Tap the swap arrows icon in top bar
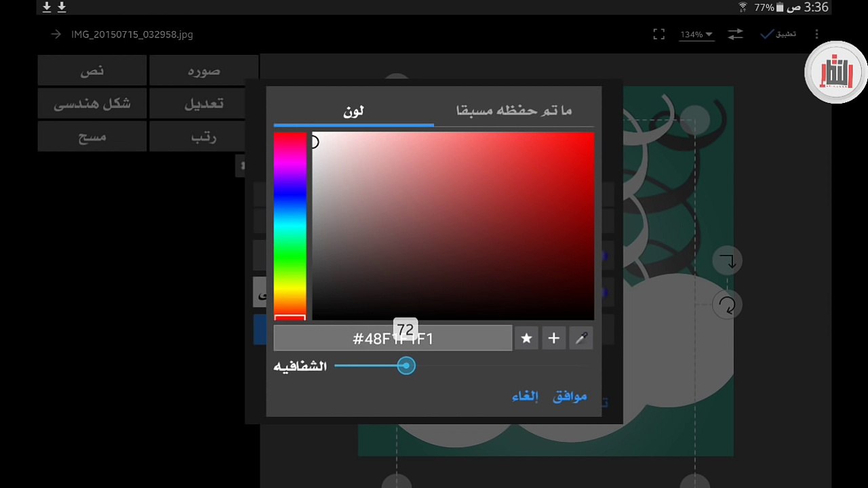This screenshot has height=488, width=868. pyautogui.click(x=736, y=34)
